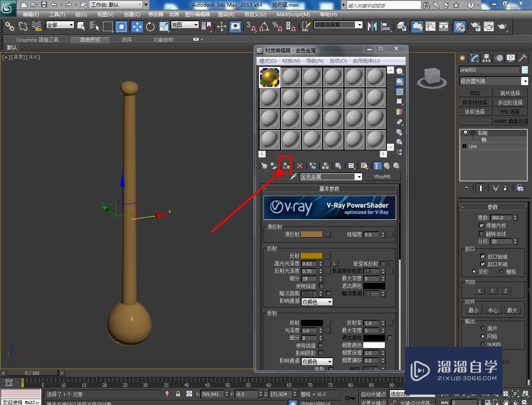Activate Select and Rotate tool
Image resolution: width=532 pixels, height=405 pixels.
pos(150,26)
